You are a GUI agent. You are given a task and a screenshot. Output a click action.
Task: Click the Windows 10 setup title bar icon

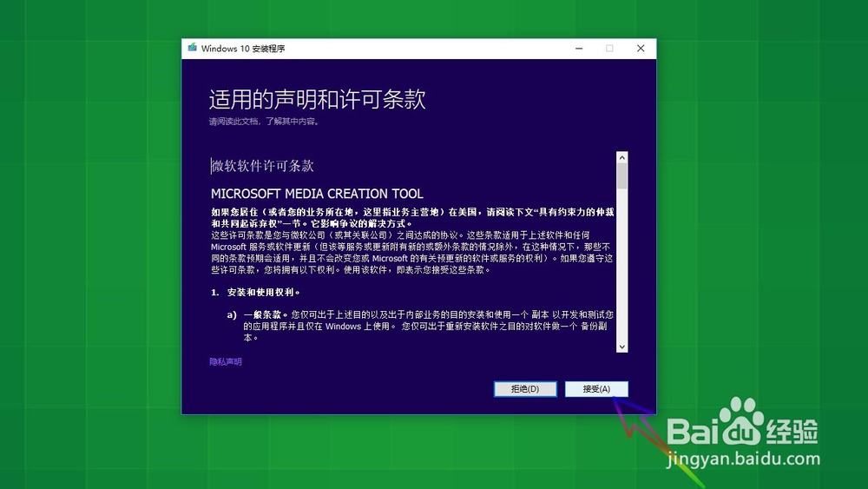click(x=192, y=48)
